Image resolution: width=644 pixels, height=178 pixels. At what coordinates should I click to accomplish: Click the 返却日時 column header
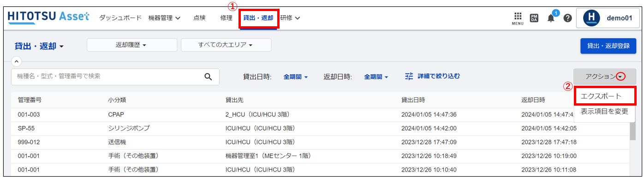(533, 100)
